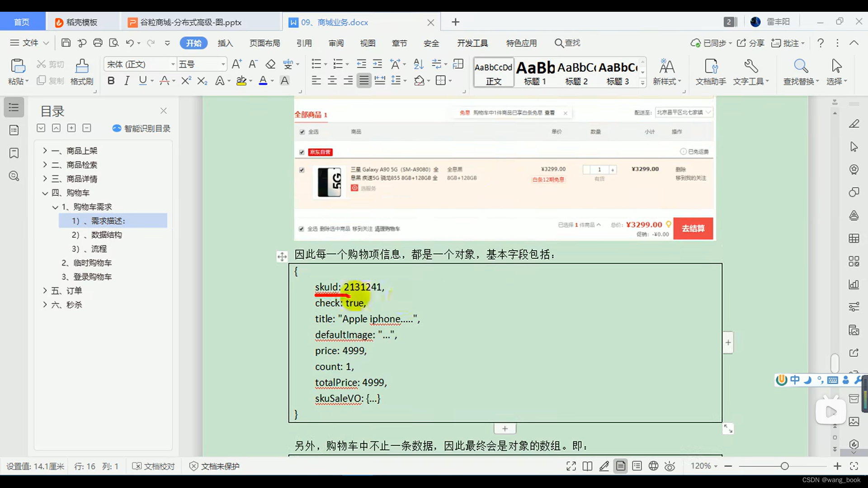Clear formatting eraser icon
This screenshot has width=868, height=488.
pos(270,64)
